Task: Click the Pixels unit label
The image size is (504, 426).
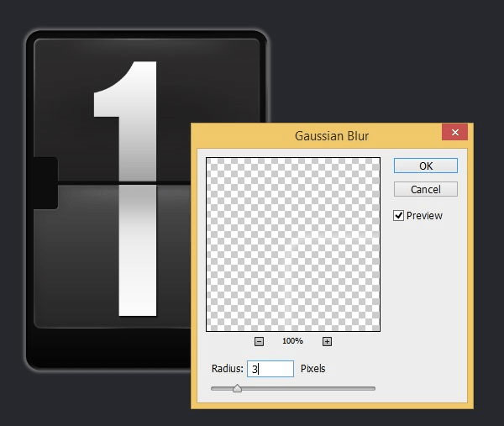Action: click(x=312, y=369)
